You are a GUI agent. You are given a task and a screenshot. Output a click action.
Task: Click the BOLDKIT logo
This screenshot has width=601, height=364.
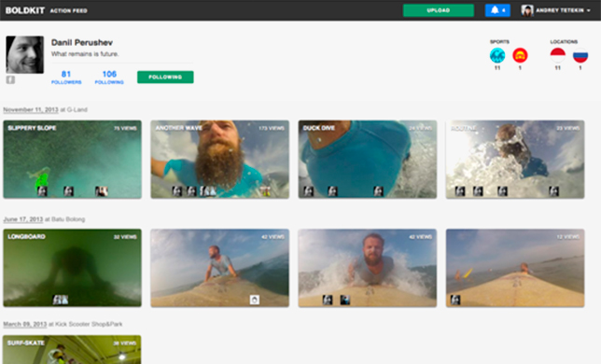click(25, 10)
